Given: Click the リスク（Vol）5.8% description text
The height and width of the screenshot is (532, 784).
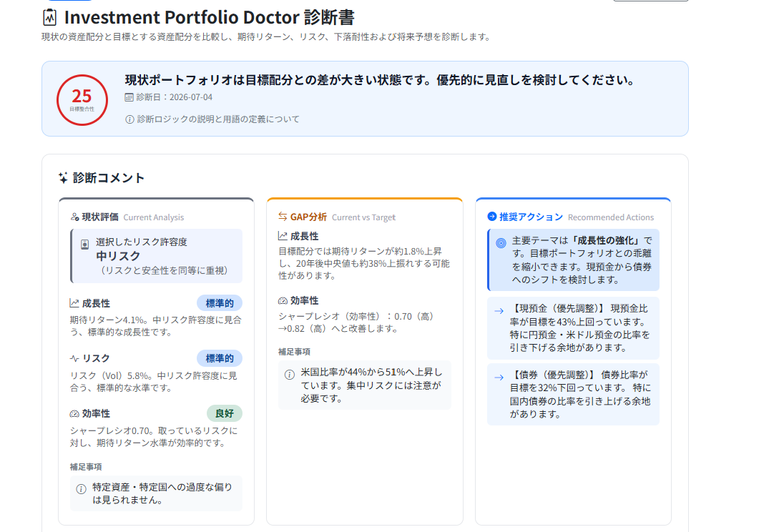Looking at the screenshot, I should pos(153,382).
